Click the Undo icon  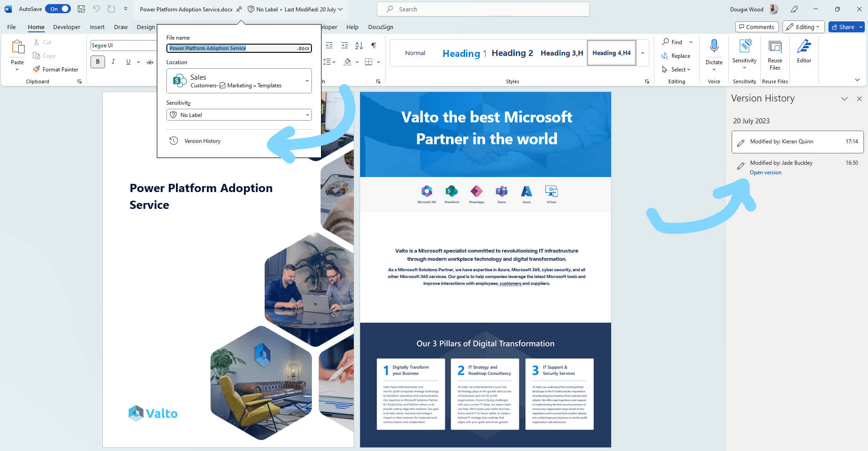click(x=96, y=9)
